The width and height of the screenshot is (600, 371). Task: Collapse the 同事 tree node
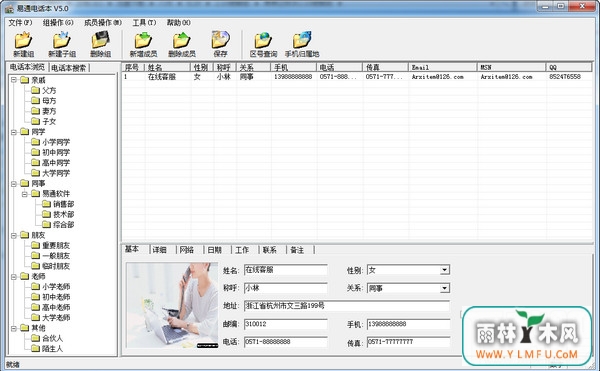click(14, 183)
